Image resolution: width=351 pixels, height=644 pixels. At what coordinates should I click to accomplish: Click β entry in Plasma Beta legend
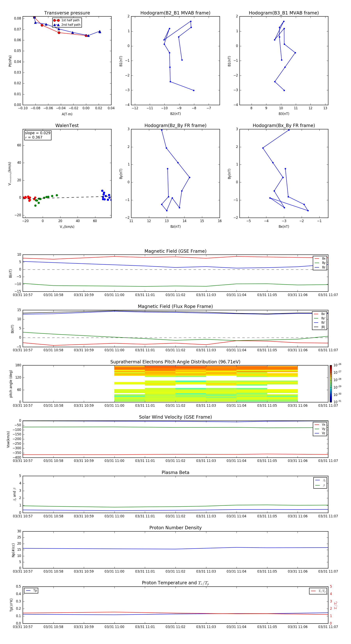click(x=321, y=485)
